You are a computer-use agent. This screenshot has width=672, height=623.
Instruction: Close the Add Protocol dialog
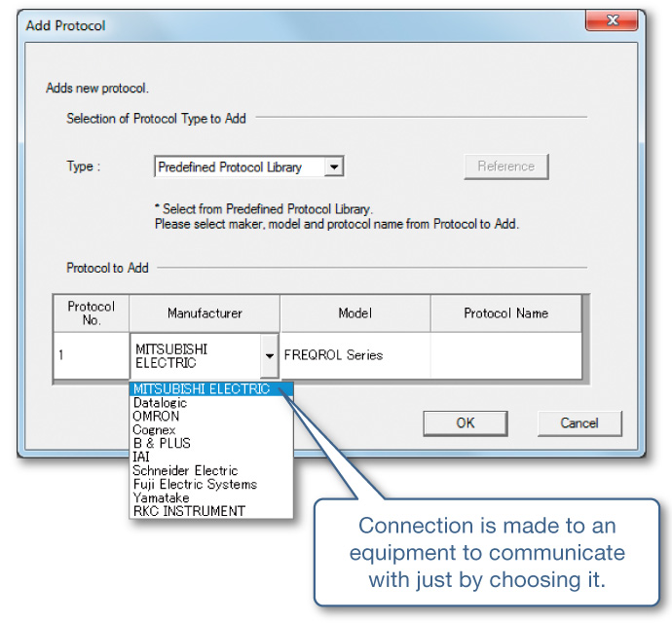click(x=612, y=20)
